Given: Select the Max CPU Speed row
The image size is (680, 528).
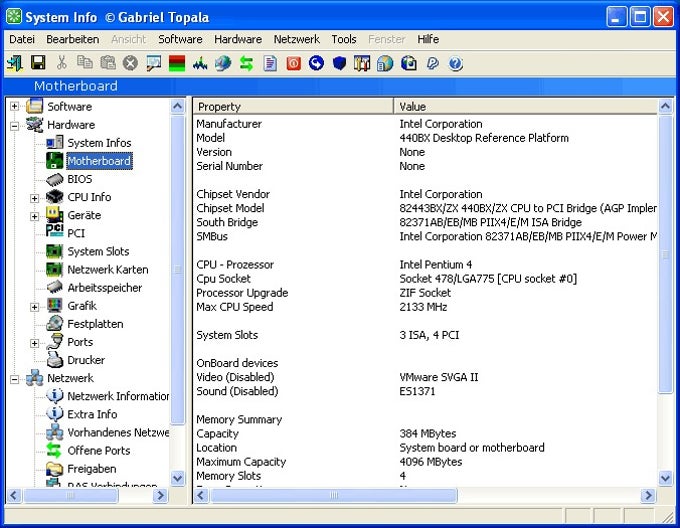Looking at the screenshot, I should pos(425,307).
